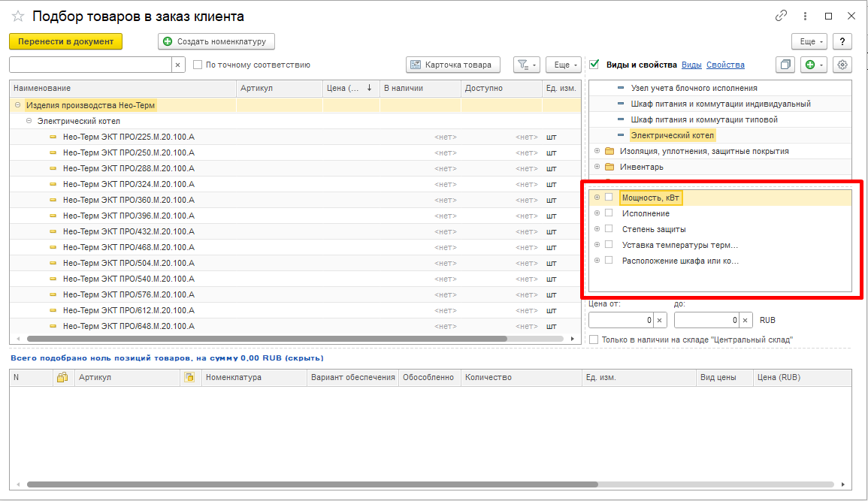Sort by the Цена column header
868x501 pixels.
pyautogui.click(x=351, y=88)
